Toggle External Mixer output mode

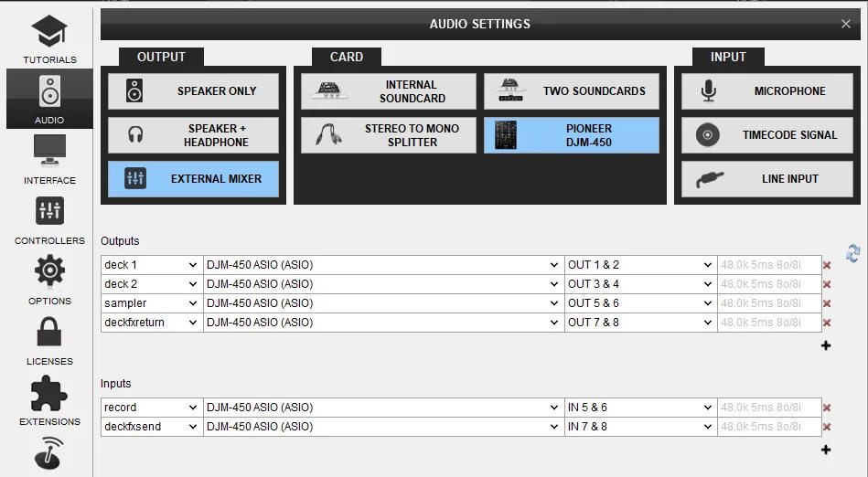pos(193,179)
